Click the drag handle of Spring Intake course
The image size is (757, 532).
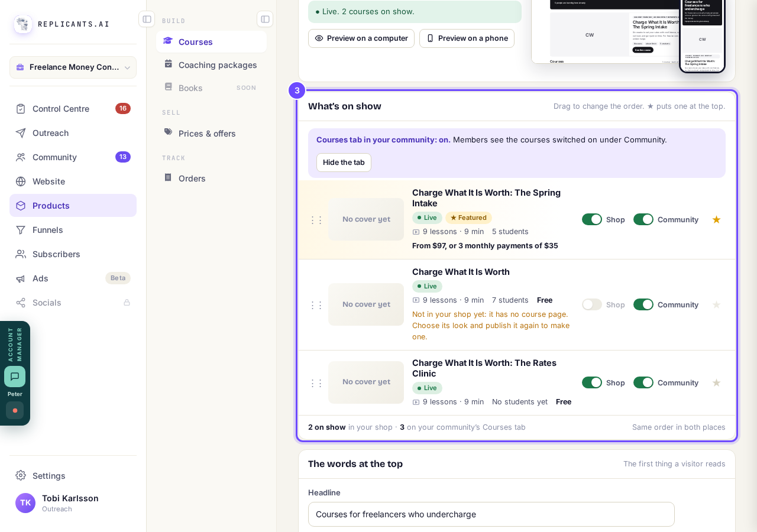(316, 220)
